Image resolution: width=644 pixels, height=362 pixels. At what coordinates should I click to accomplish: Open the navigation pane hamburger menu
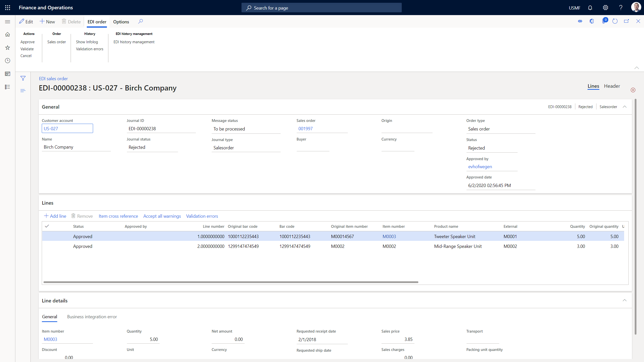(x=8, y=22)
